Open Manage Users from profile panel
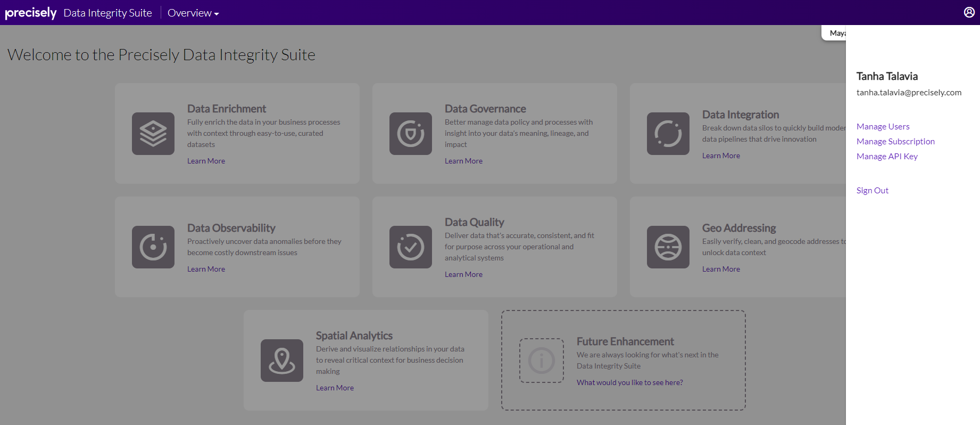 (x=883, y=126)
